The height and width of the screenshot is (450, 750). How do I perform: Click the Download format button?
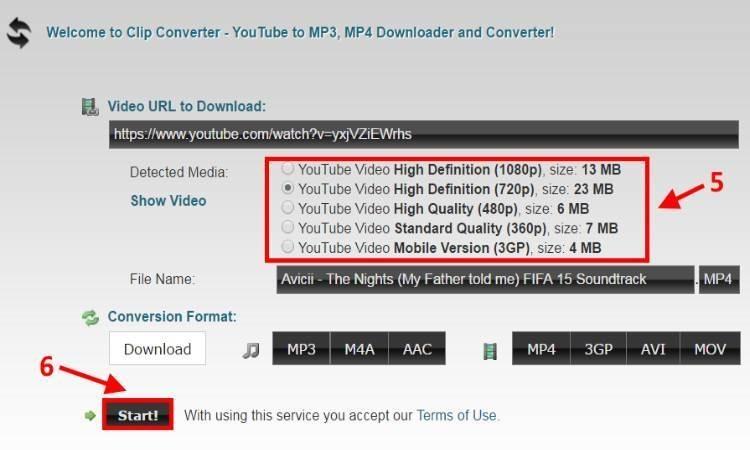[157, 349]
